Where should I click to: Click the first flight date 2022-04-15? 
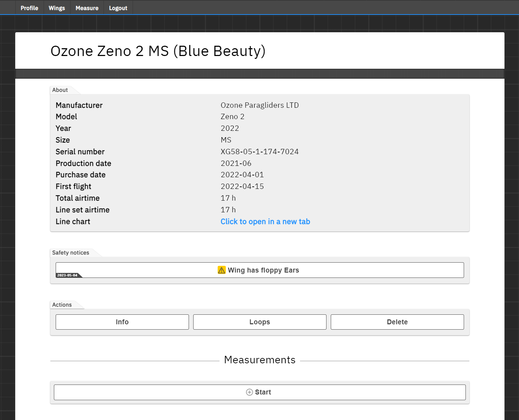pyautogui.click(x=242, y=186)
